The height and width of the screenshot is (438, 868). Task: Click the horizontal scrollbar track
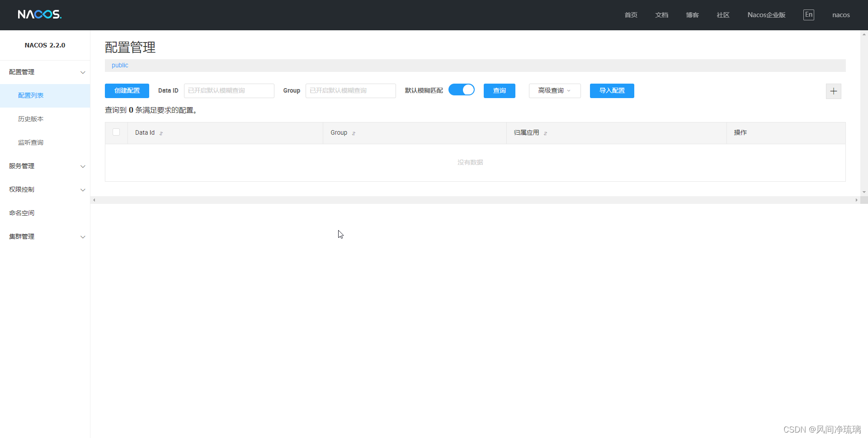475,200
